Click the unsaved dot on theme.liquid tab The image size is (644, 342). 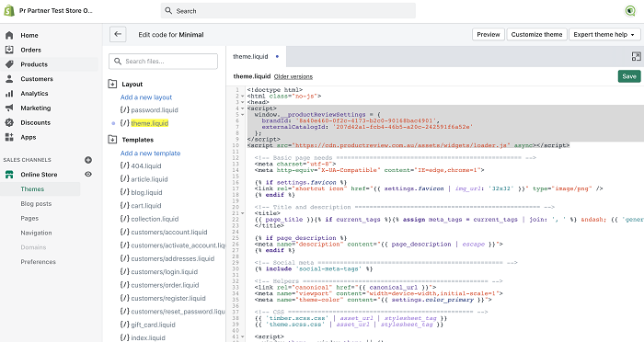click(277, 57)
